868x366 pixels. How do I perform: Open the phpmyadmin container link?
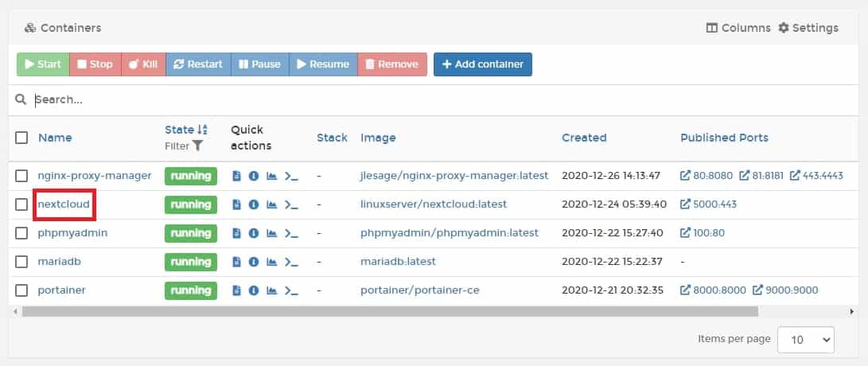[x=72, y=233]
